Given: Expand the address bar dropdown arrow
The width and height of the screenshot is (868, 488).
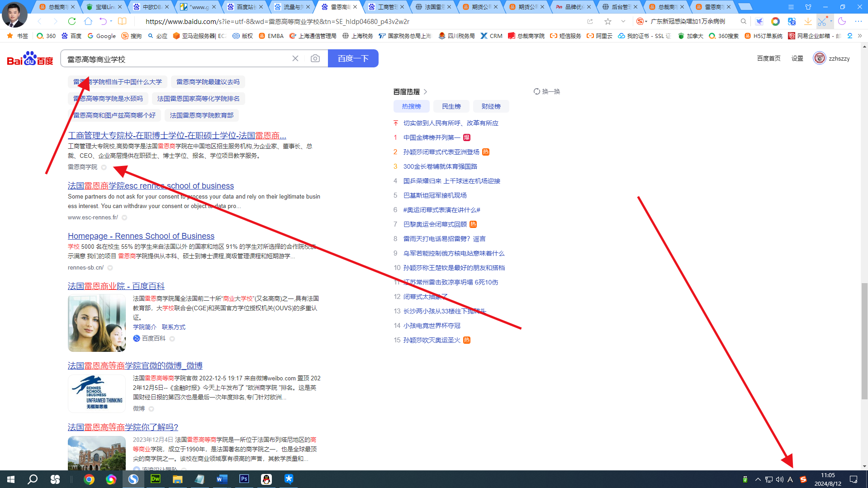Looking at the screenshot, I should (623, 21).
